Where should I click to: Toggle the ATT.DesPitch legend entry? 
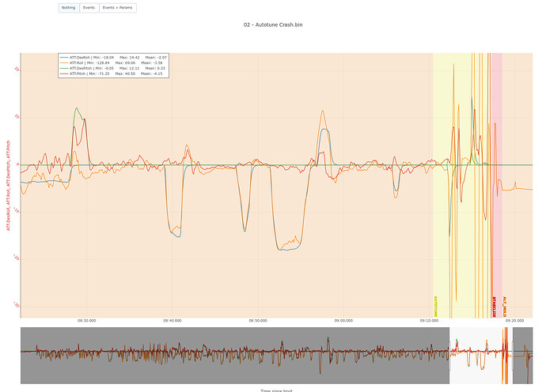click(x=113, y=69)
